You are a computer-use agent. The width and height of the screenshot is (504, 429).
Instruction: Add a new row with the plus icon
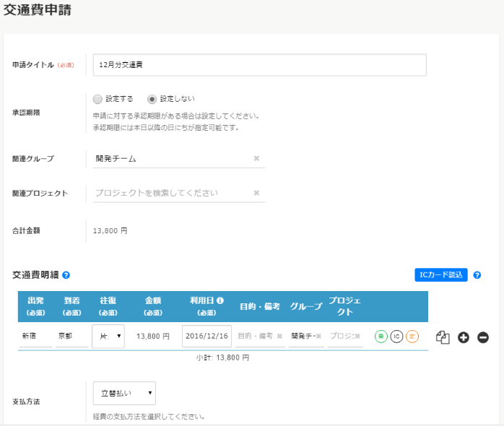(463, 337)
